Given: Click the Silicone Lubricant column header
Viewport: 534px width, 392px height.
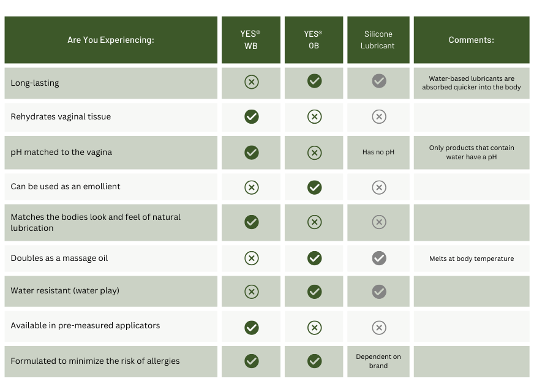Looking at the screenshot, I should 378,40.
